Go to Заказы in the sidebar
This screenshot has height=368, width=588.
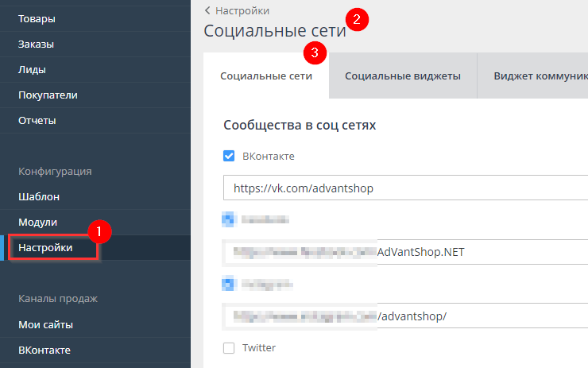(x=36, y=44)
